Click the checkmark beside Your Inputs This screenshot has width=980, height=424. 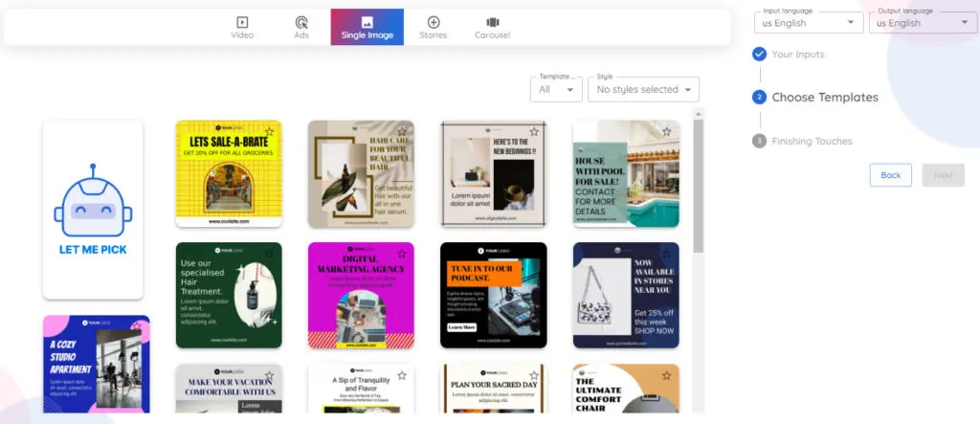click(x=759, y=55)
